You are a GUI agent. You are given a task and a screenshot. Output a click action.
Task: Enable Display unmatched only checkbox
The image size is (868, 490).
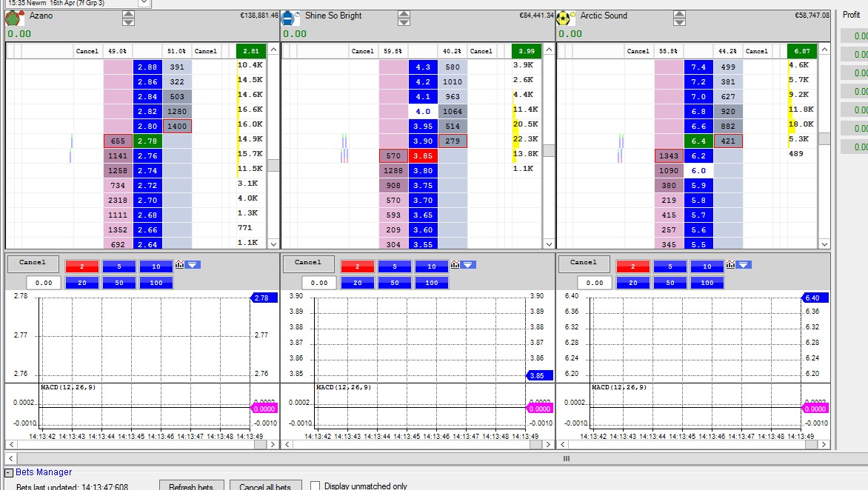point(316,486)
